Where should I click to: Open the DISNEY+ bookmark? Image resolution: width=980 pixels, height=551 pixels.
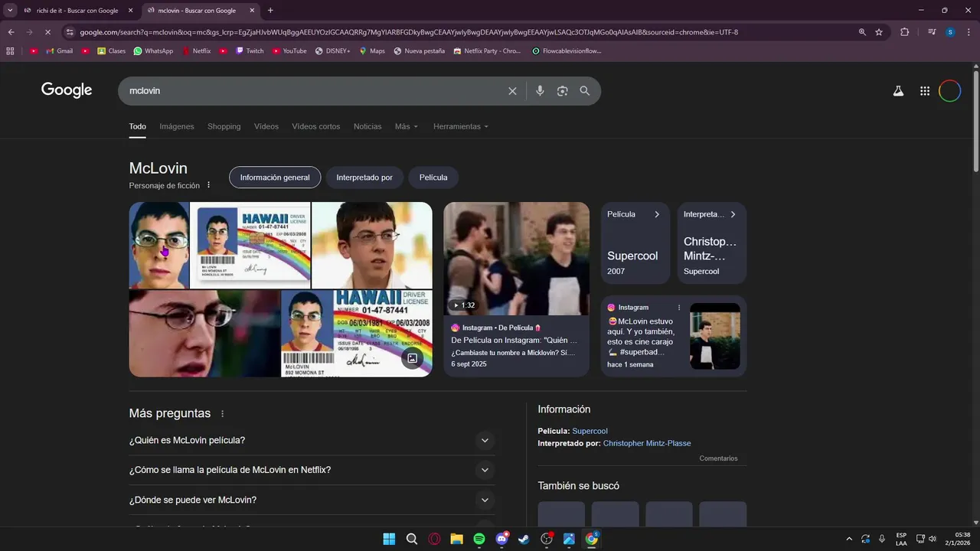[332, 51]
